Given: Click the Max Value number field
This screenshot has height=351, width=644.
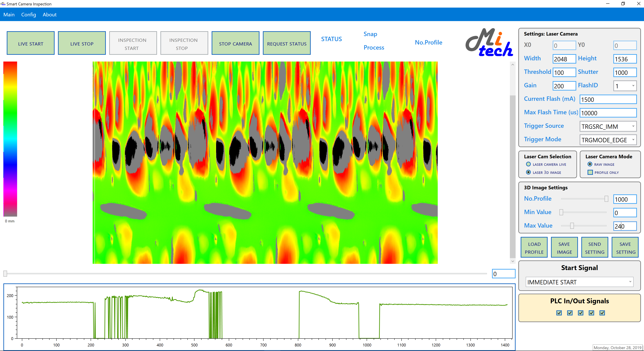Looking at the screenshot, I should coord(625,226).
